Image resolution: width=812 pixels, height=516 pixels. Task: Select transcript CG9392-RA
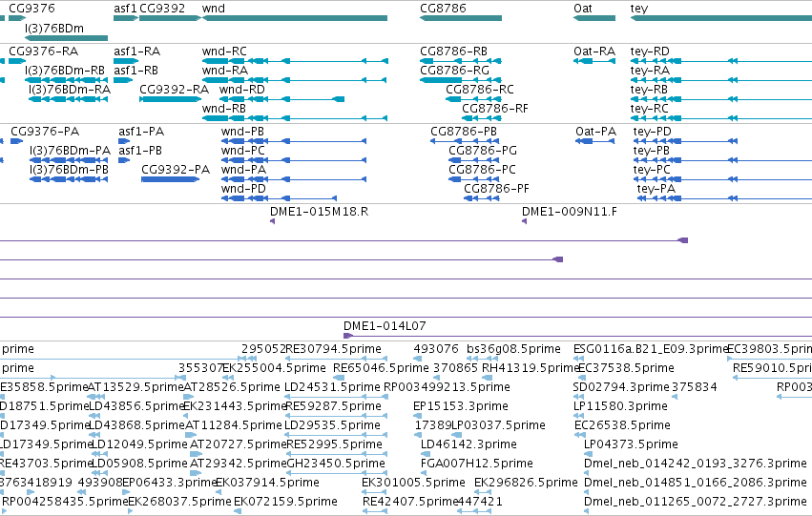[174, 90]
